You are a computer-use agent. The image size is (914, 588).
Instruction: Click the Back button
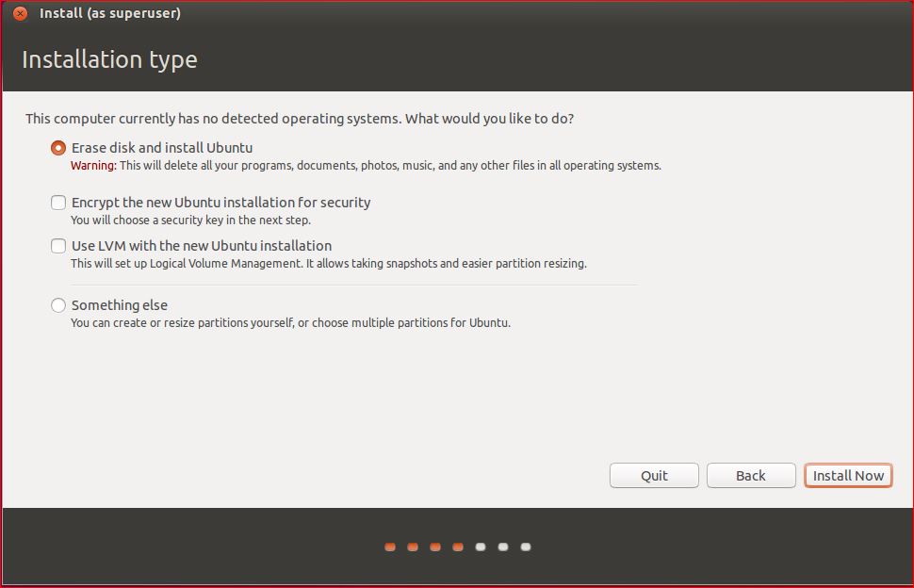[750, 475]
